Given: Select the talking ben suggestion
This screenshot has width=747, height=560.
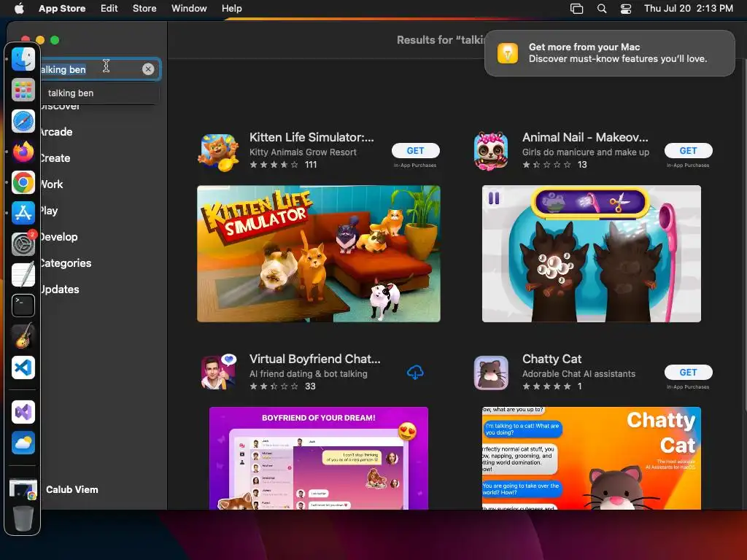Looking at the screenshot, I should 99,93.
